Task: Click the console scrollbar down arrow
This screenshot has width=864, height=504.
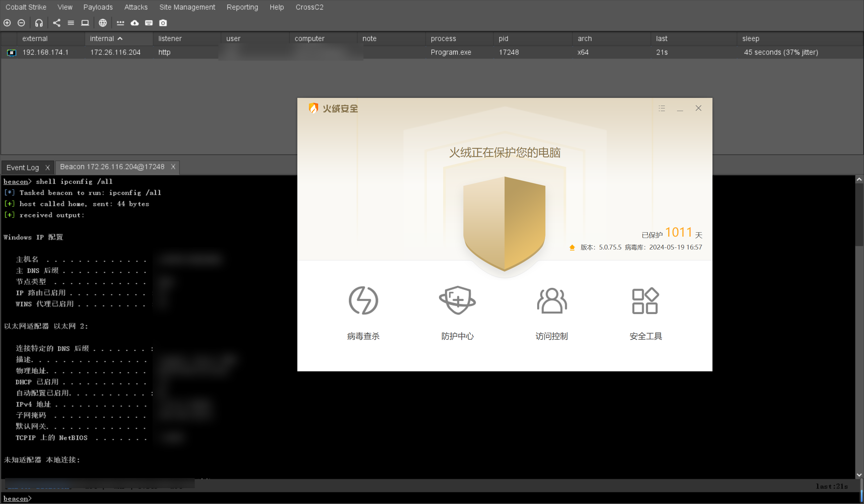Action: point(859,475)
